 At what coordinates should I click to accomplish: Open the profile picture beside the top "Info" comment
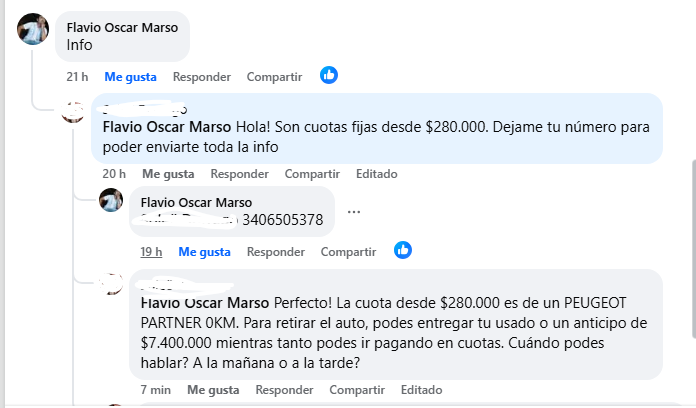[x=33, y=30]
